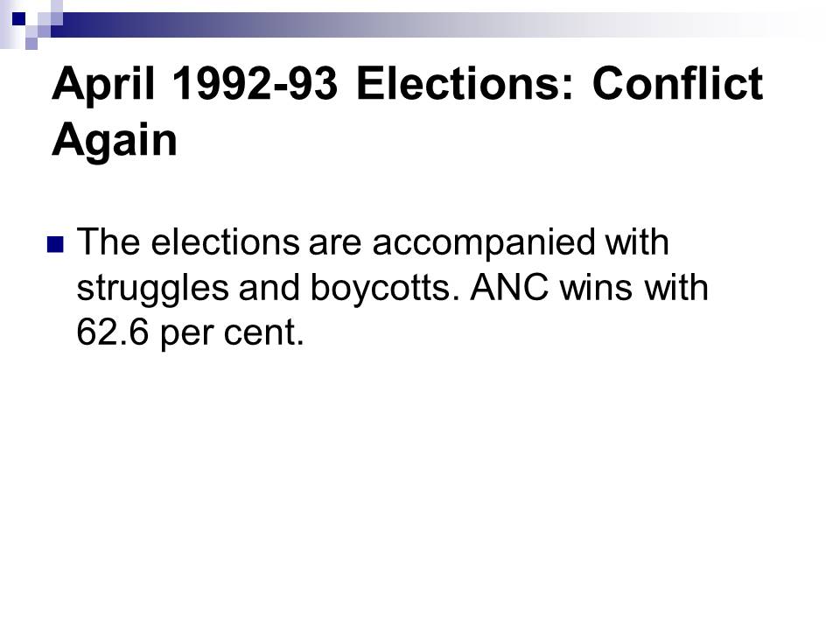
Task: Click the word "Again" in the title
Action: [114, 140]
